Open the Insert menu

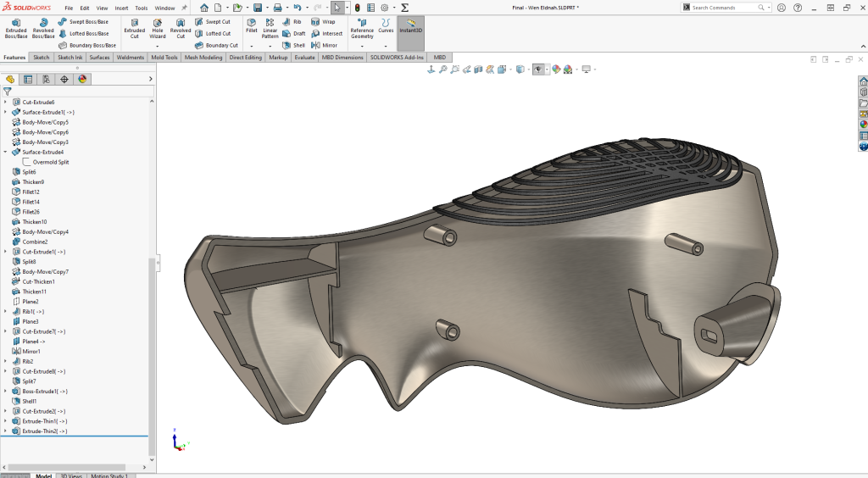tap(121, 8)
